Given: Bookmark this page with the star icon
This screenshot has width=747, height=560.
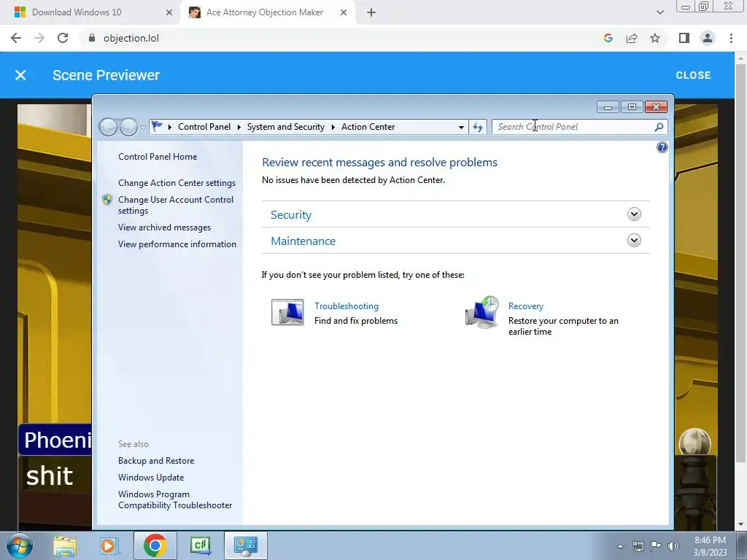Looking at the screenshot, I should 655,38.
